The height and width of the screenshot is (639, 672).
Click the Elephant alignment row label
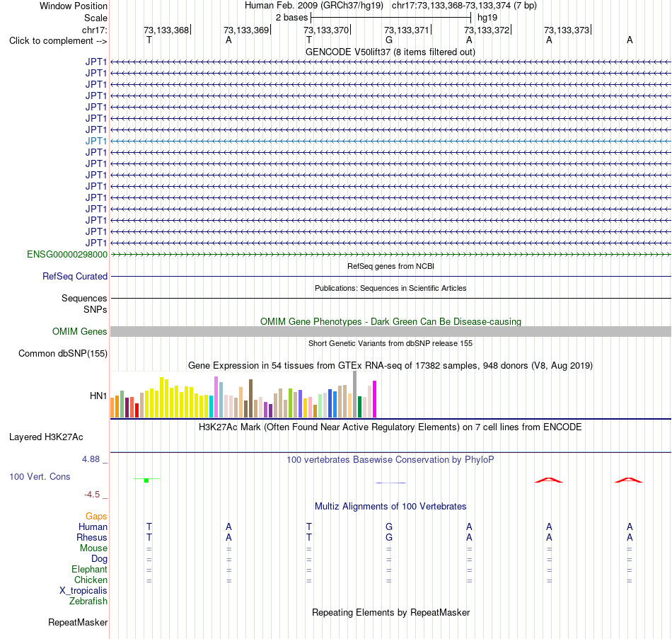89,570
